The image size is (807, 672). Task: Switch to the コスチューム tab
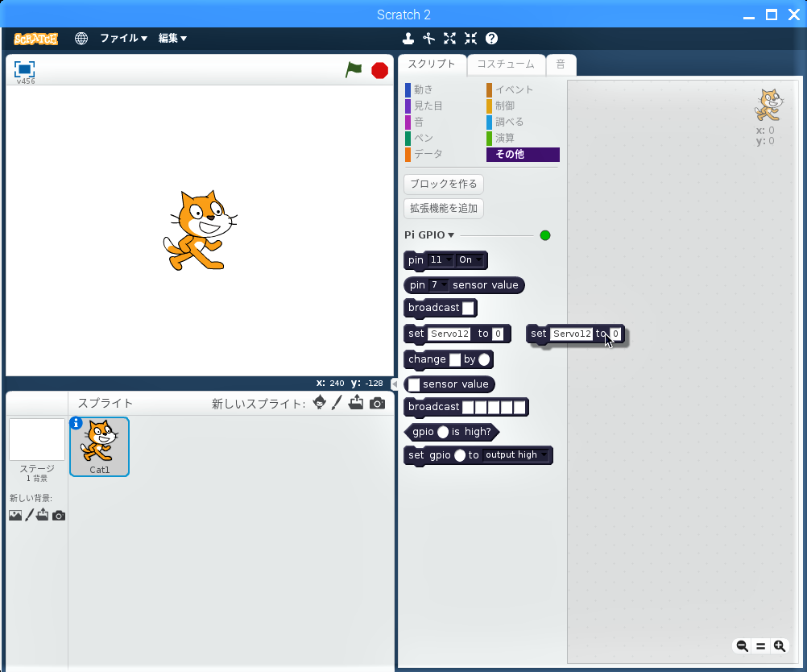click(506, 64)
